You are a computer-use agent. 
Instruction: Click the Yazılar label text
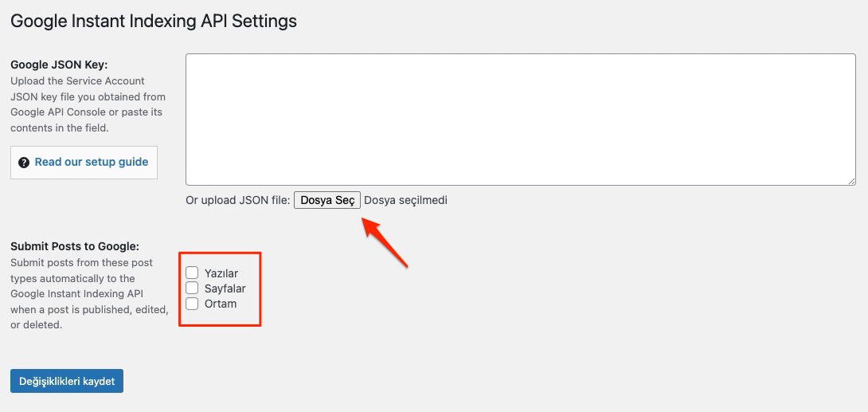coord(221,273)
